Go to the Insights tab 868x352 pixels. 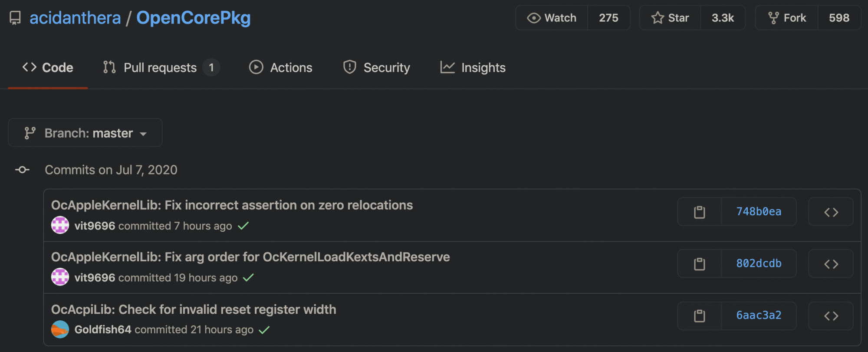click(x=473, y=68)
